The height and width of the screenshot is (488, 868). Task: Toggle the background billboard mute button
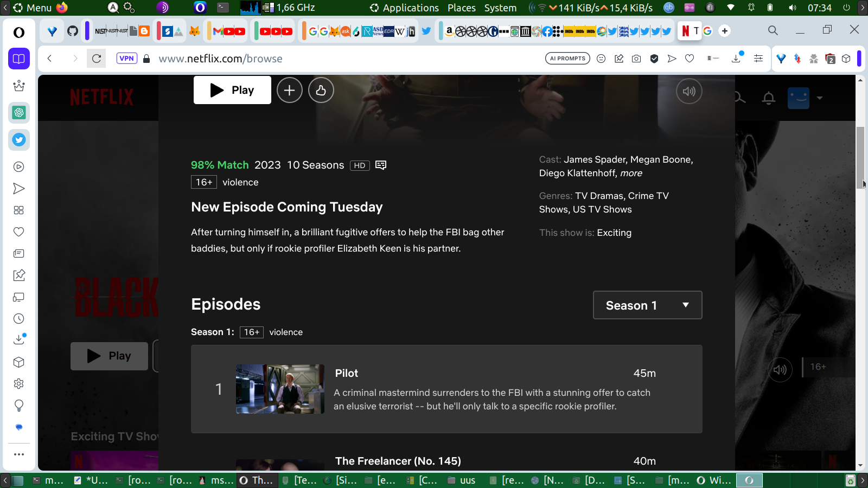780,370
